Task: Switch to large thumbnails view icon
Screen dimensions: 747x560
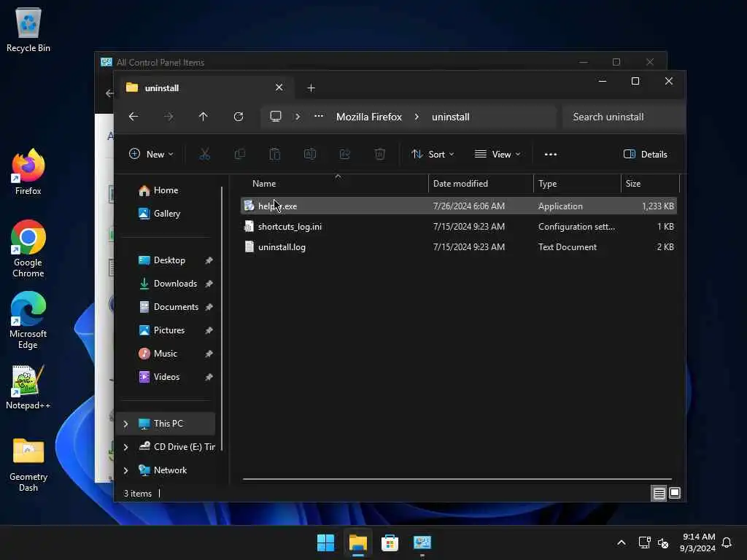Action: pyautogui.click(x=675, y=494)
